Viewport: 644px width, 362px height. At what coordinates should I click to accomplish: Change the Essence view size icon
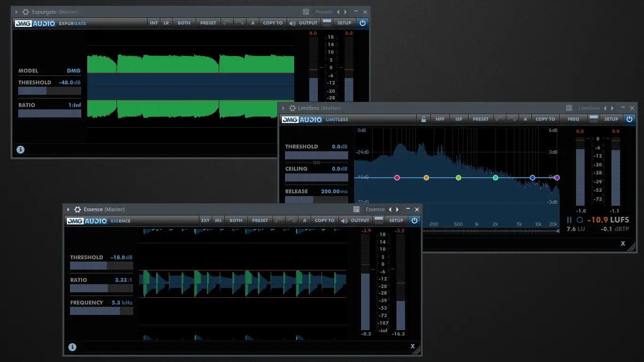tap(379, 220)
